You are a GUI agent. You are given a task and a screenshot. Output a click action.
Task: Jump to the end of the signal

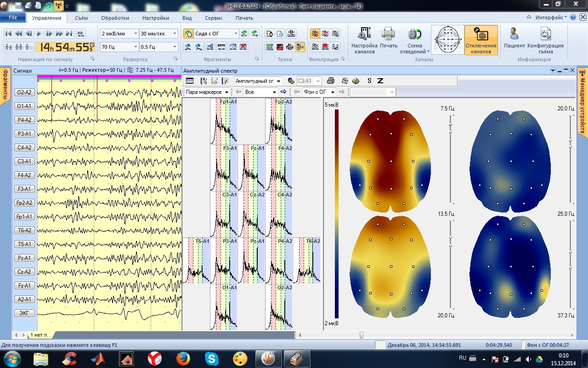click(69, 34)
